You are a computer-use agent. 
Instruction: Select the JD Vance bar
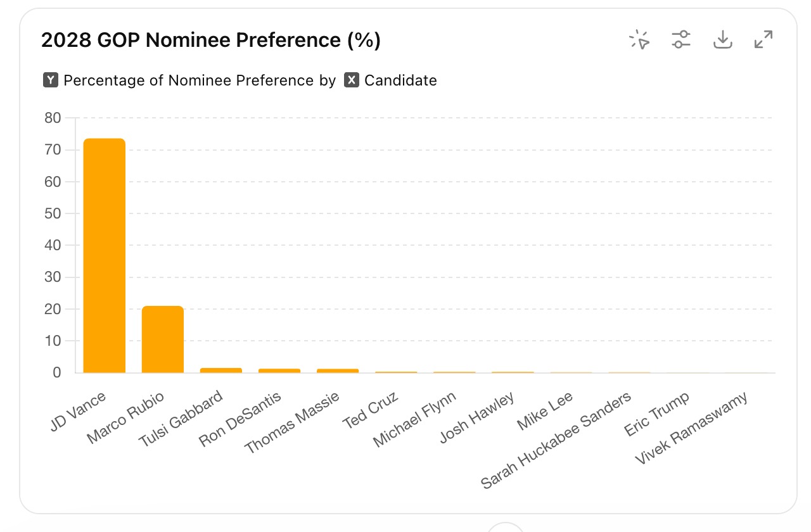coord(104,256)
